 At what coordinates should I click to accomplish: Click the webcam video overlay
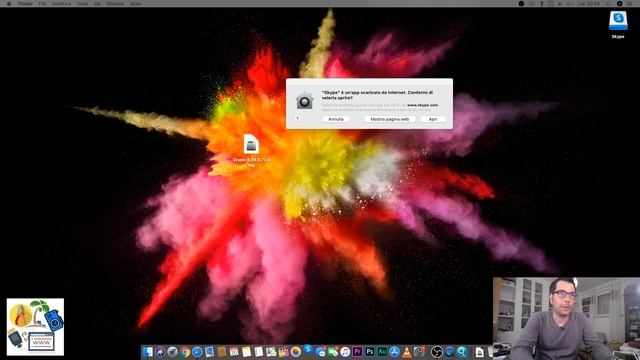[567, 319]
